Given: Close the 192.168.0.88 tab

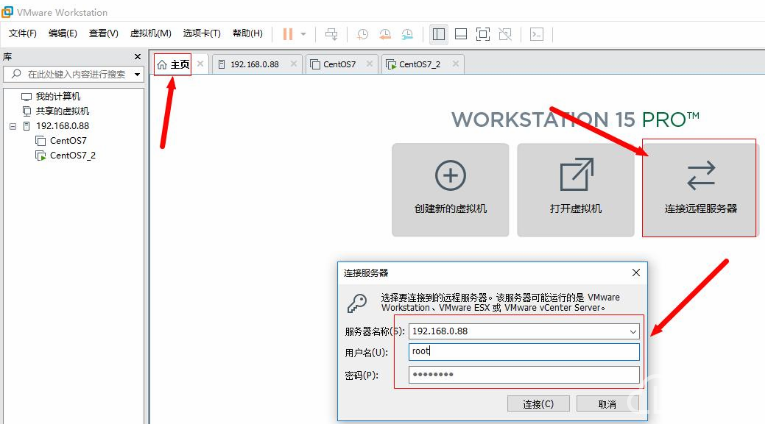Looking at the screenshot, I should [x=294, y=64].
